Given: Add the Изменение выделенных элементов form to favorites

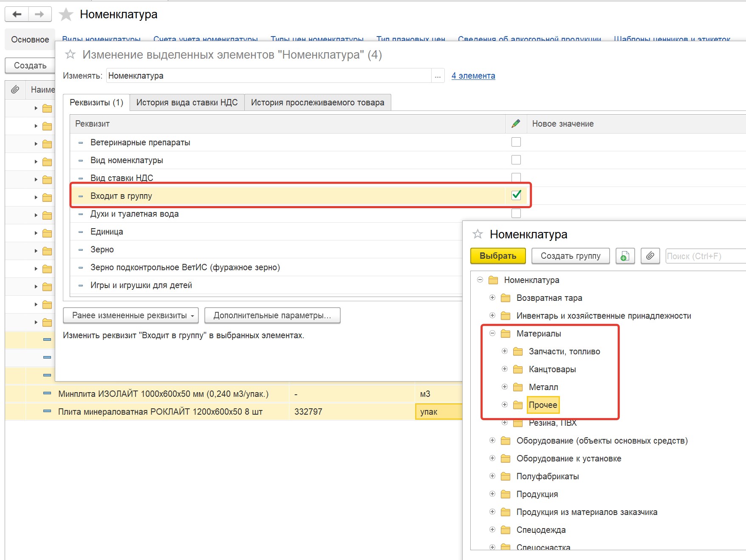Looking at the screenshot, I should 70,54.
